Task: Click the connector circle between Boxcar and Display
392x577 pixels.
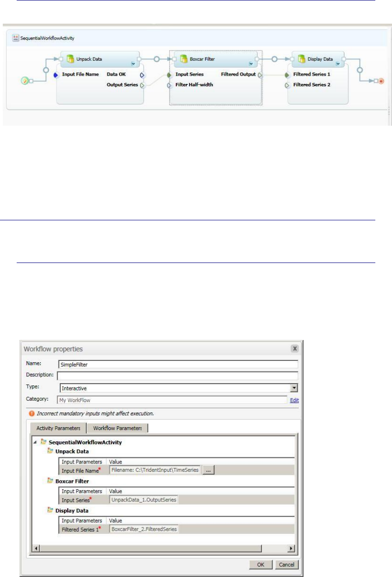Action: point(274,59)
